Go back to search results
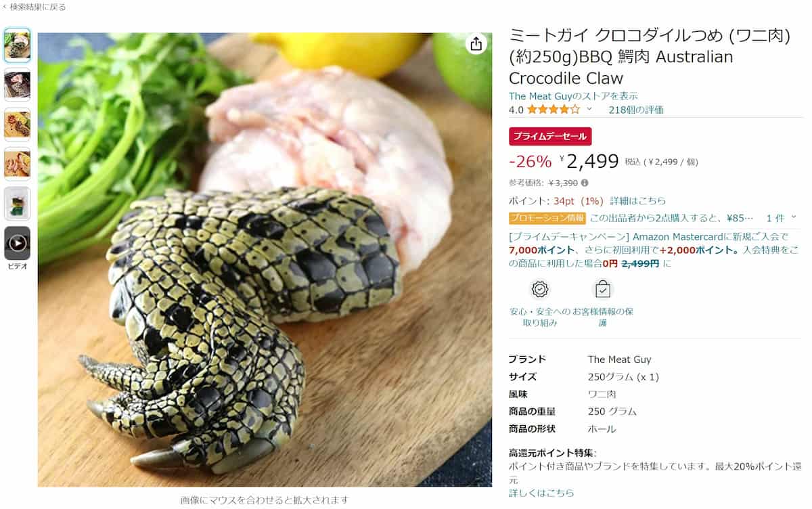The image size is (812, 509). click(35, 7)
